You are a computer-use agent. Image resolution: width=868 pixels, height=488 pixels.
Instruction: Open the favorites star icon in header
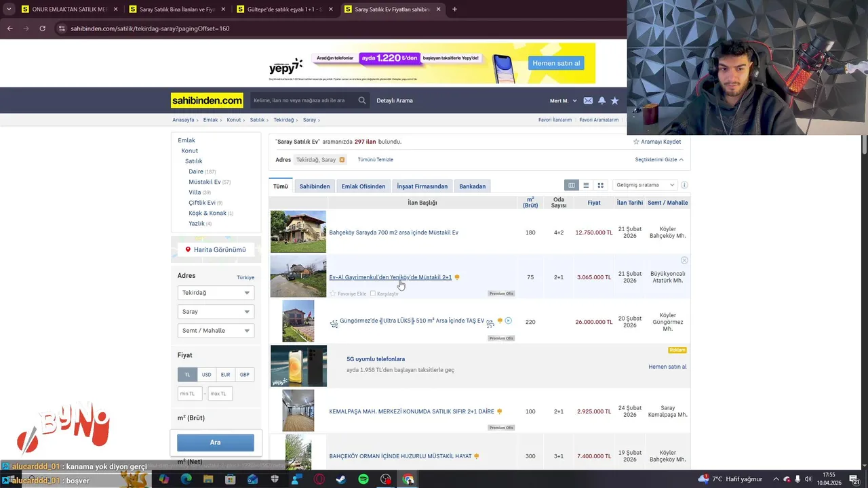click(614, 100)
